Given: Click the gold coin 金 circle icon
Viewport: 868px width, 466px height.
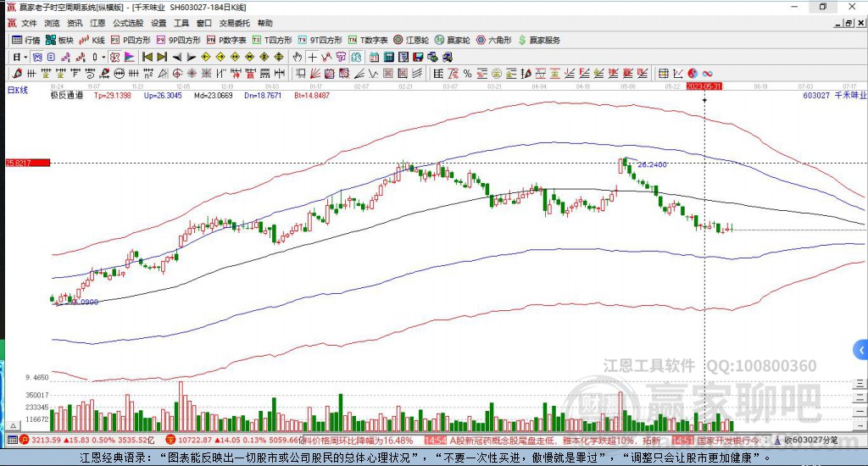Looking at the screenshot, I should pos(497,73).
